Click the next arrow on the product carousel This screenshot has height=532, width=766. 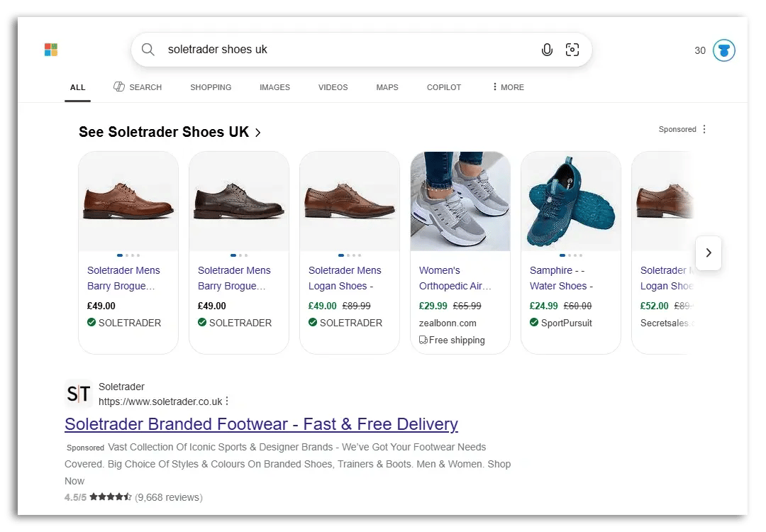[709, 253]
